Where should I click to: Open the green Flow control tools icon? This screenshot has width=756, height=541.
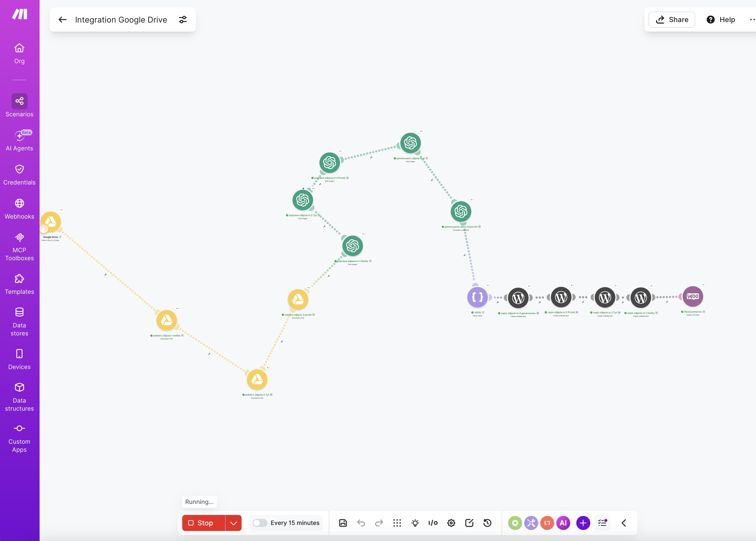515,523
